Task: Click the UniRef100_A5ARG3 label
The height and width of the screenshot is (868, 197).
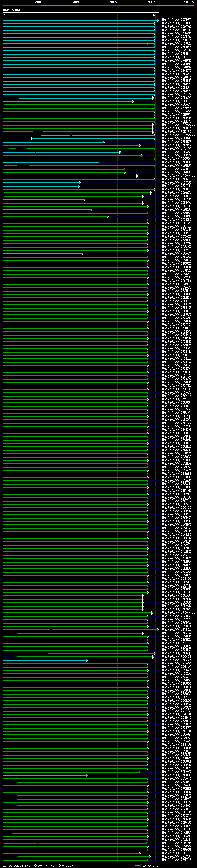Action: 176,210
